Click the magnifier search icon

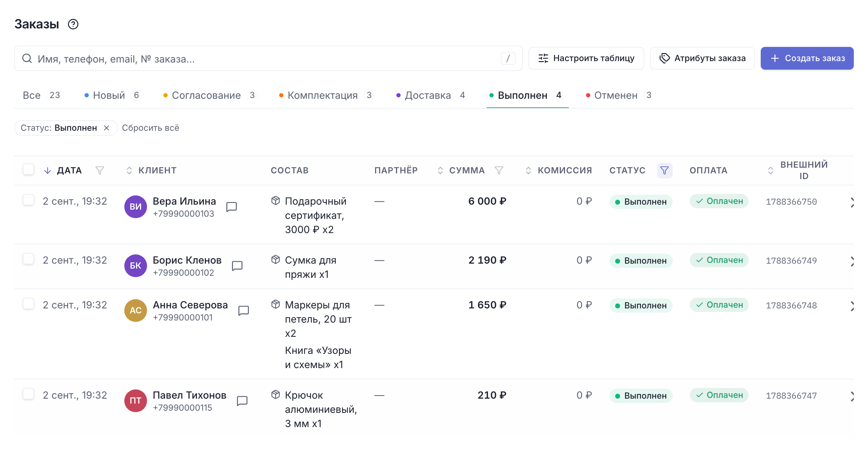(27, 58)
